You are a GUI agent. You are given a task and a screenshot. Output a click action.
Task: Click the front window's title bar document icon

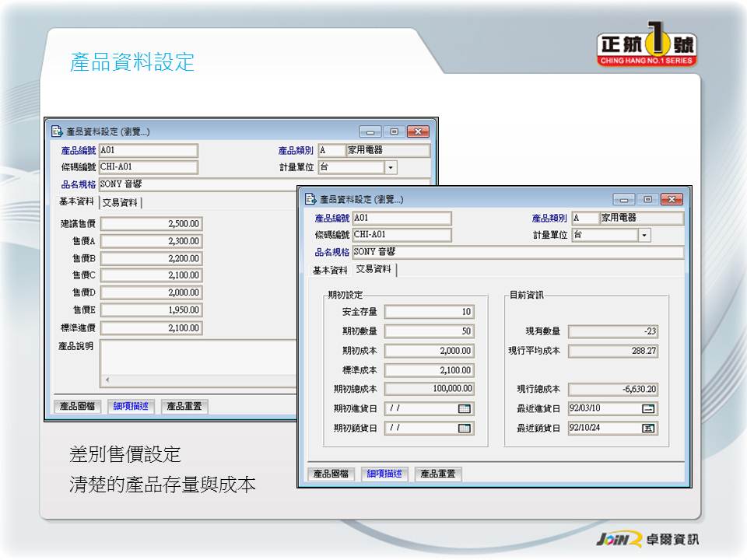point(310,199)
